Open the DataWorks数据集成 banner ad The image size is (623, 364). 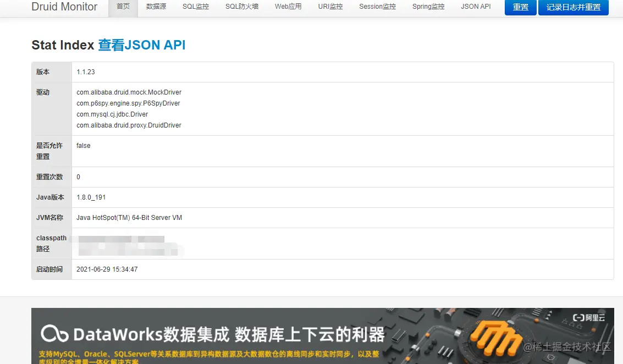tap(323, 336)
